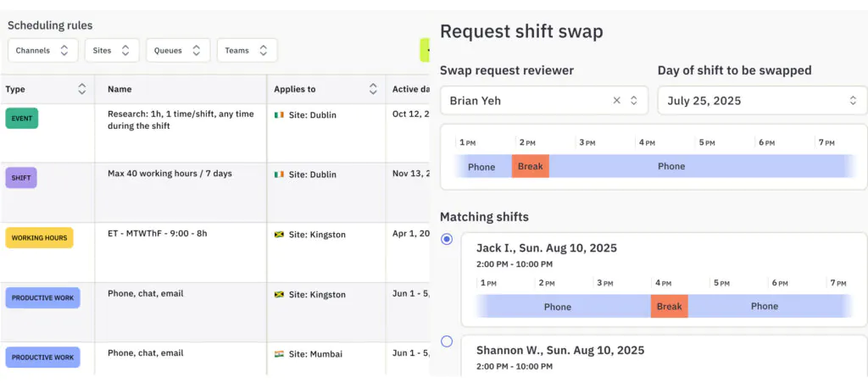The width and height of the screenshot is (868, 388).
Task: Click the Apr 1 active date cell
Action: tap(411, 234)
